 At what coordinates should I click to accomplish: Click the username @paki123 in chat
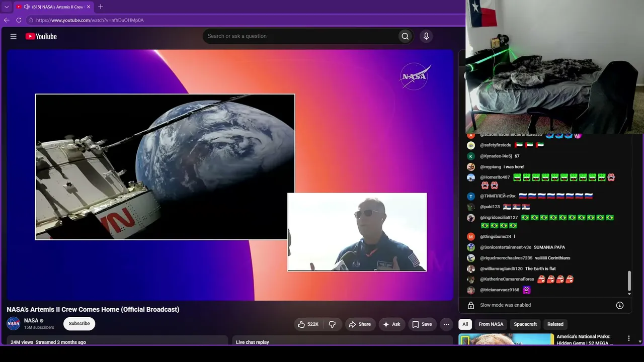click(490, 207)
